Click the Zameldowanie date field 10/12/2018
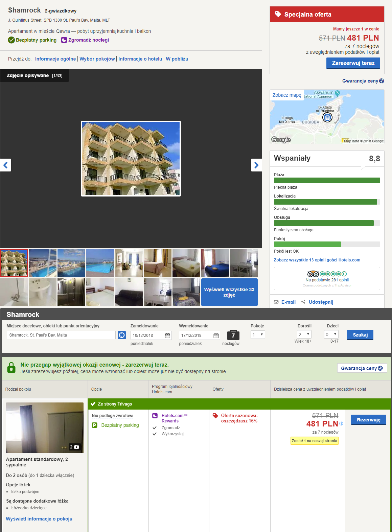 (x=151, y=336)
